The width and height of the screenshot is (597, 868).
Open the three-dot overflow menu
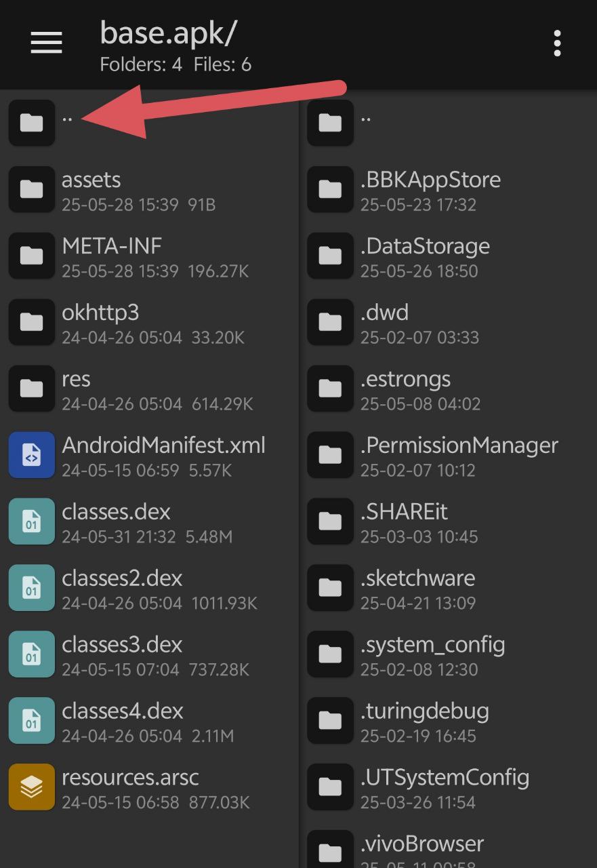[x=557, y=43]
